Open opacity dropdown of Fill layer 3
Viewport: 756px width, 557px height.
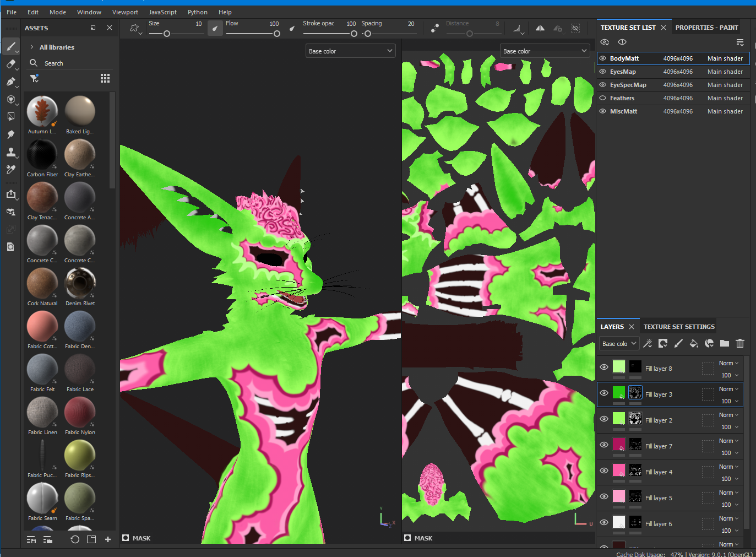(x=730, y=401)
